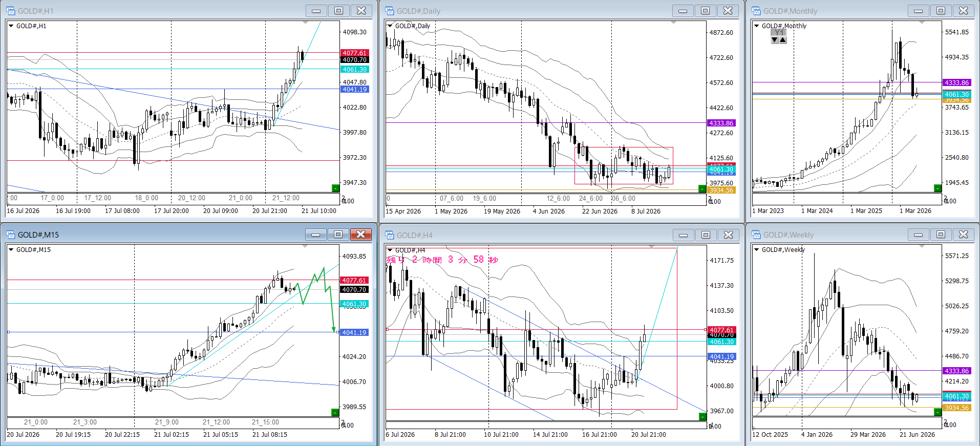Click the '17 Jul 08:00' time label in H1 chart

122,210
